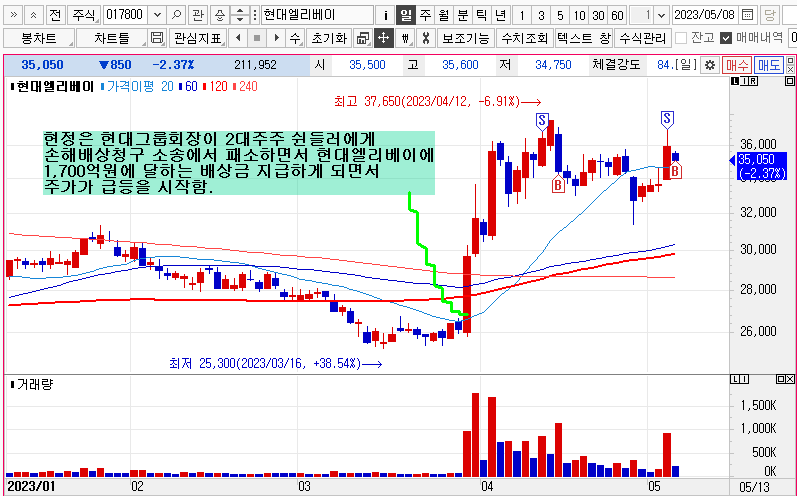This screenshot has width=797, height=496.
Task: Open the interval value 1 dropdown arrow
Action: tap(661, 15)
